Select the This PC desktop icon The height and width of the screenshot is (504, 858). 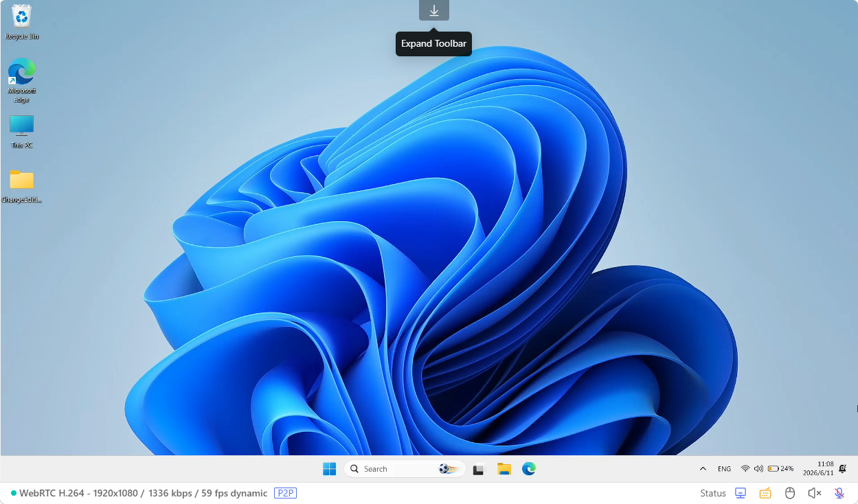(x=21, y=132)
